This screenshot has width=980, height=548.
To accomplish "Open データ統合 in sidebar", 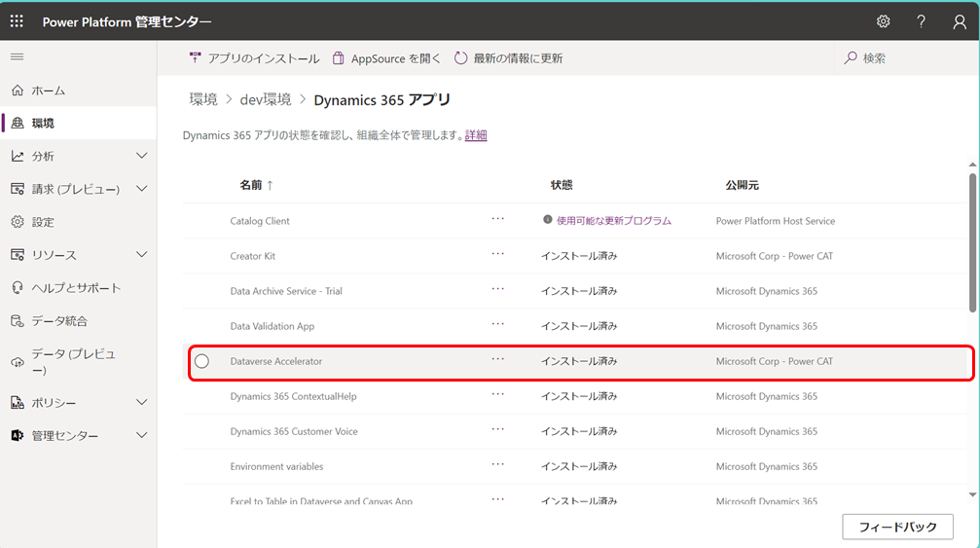I will (78, 321).
